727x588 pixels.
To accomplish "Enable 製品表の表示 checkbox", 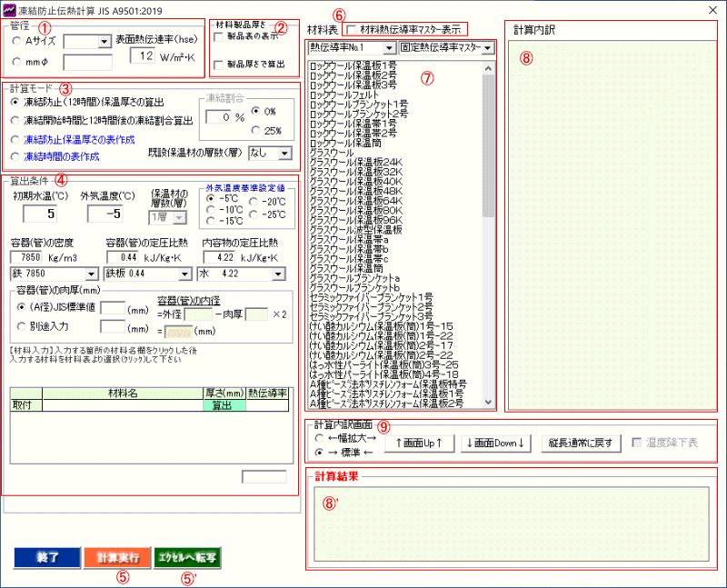I will click(218, 37).
